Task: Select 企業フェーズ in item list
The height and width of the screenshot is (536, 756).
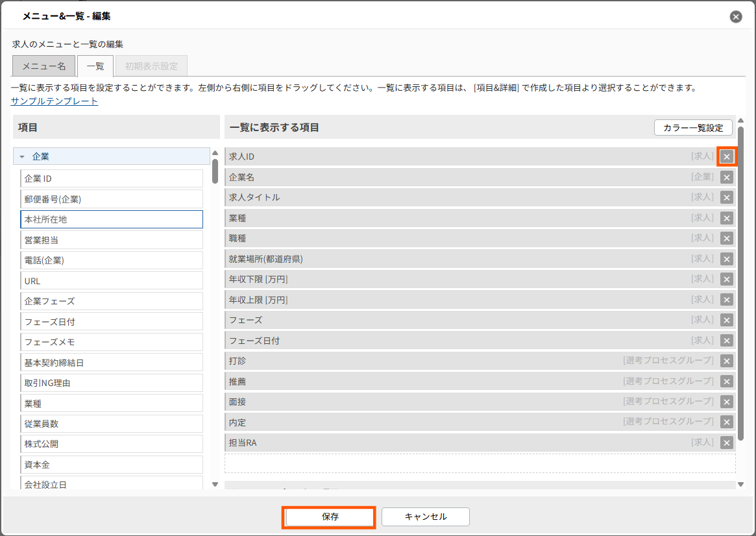Action: [x=112, y=301]
